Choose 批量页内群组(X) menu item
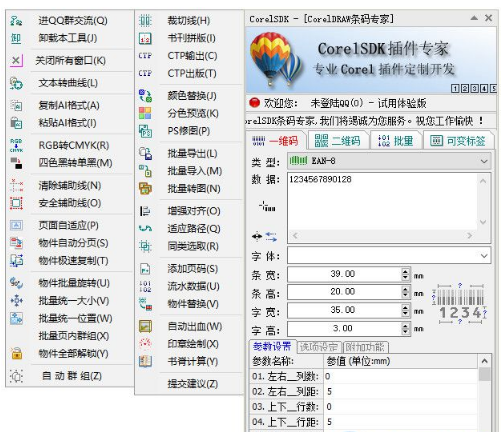 tap(74, 336)
